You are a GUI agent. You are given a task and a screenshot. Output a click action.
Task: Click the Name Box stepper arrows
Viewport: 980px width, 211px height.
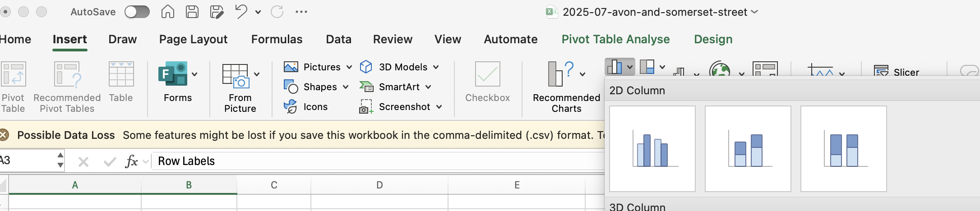tap(60, 161)
